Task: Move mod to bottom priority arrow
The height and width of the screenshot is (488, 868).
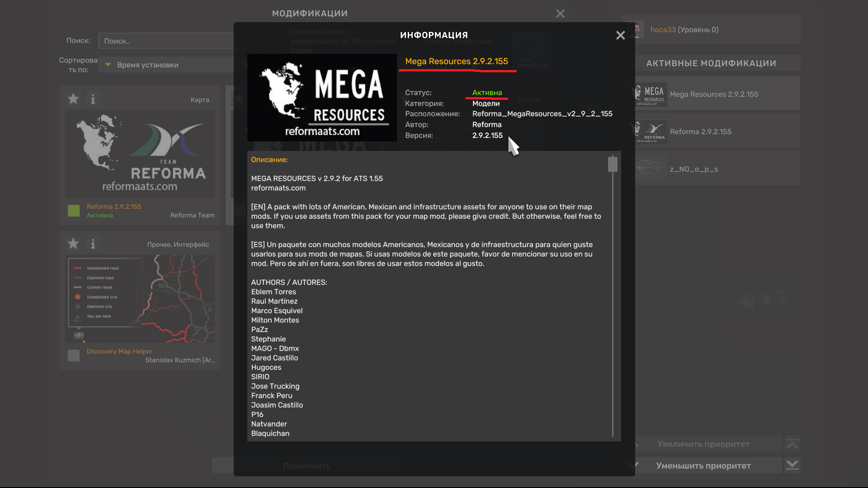Action: [x=792, y=465]
